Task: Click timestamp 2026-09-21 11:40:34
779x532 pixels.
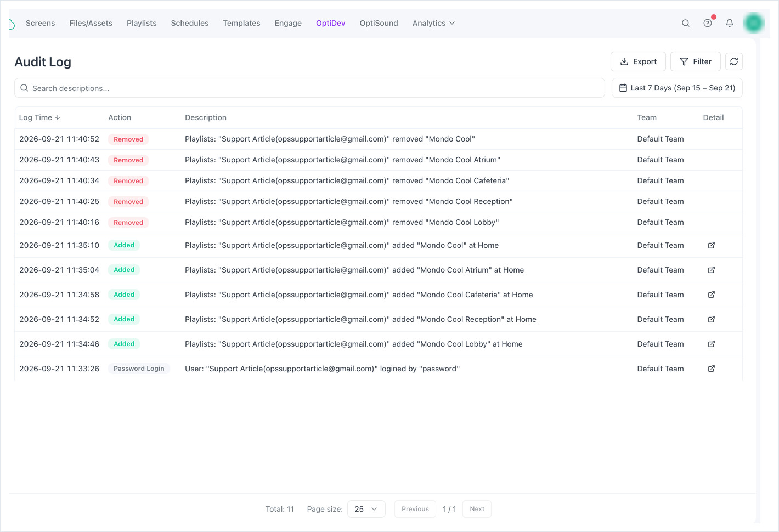Action: [x=59, y=180]
